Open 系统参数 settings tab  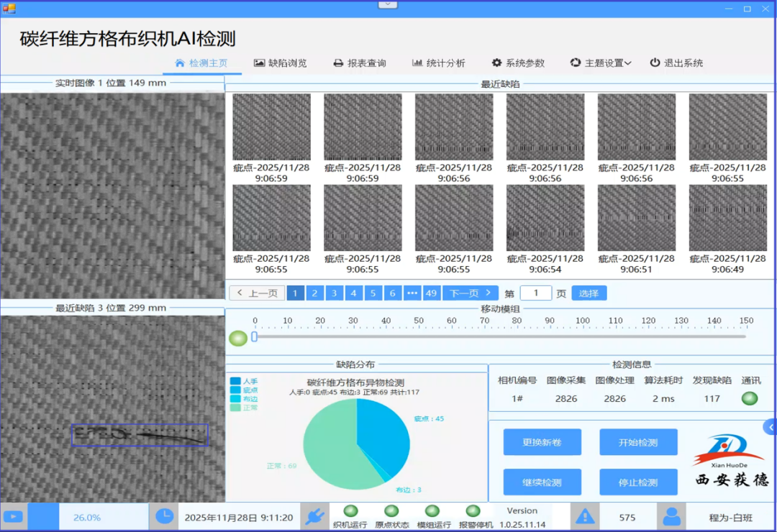tap(518, 63)
